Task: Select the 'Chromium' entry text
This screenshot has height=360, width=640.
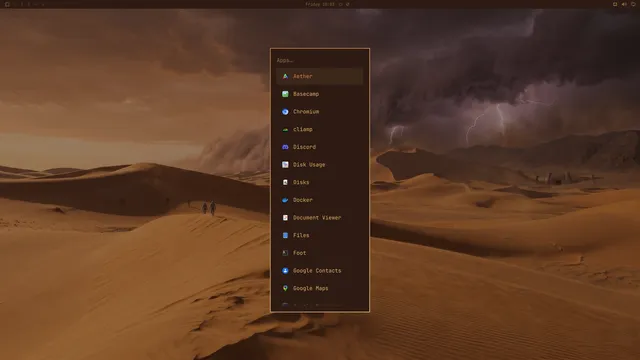Action: coord(306,111)
